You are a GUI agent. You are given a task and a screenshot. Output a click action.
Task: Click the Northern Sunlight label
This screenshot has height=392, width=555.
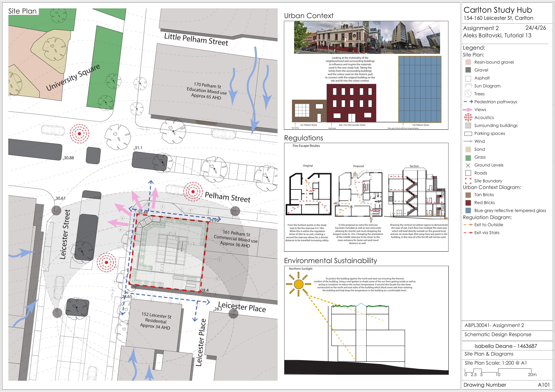click(301, 269)
